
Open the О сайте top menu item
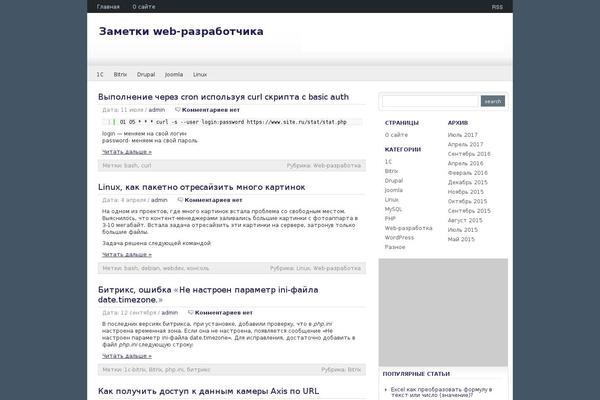tap(144, 7)
